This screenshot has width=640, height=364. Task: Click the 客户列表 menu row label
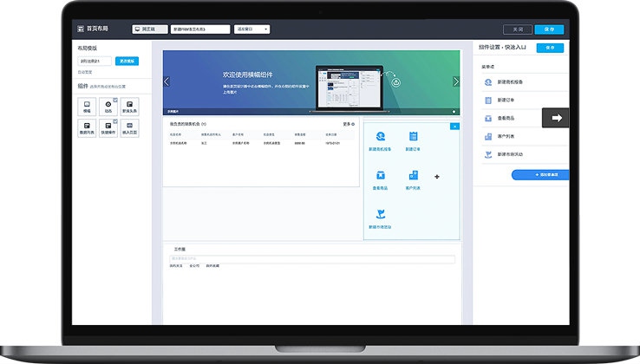(x=506, y=136)
